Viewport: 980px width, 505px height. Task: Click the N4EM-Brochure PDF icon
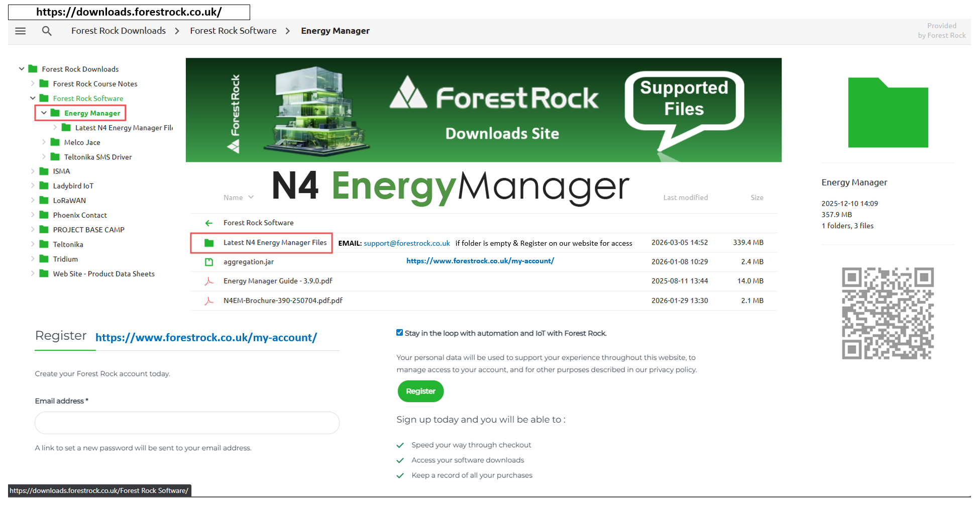click(209, 301)
